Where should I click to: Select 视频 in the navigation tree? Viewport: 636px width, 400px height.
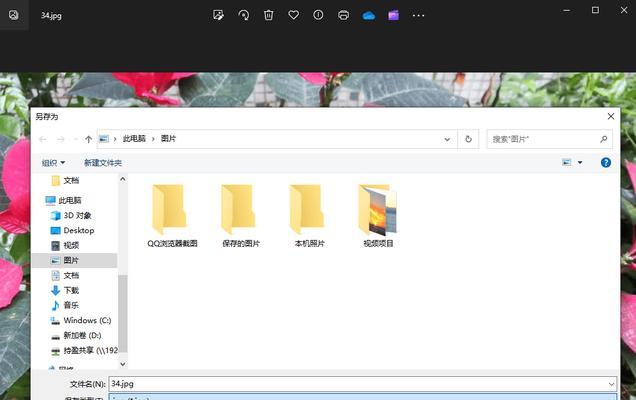(65, 245)
